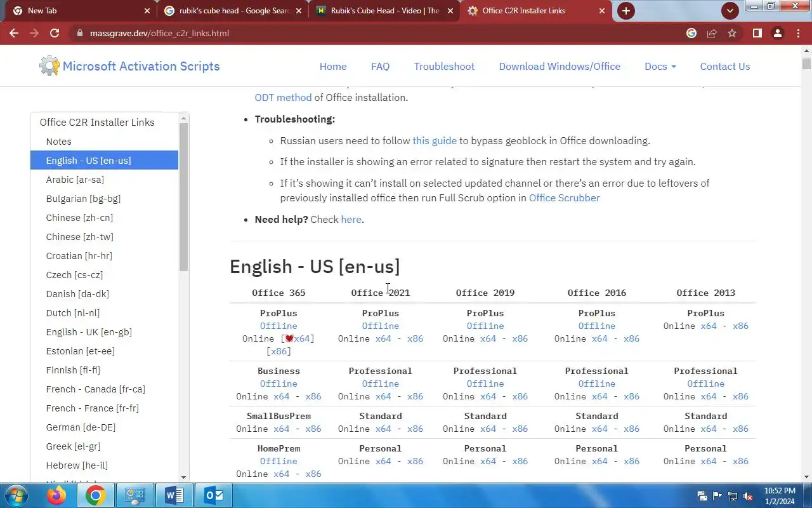Download Office 2016 Professional Offline installer
812x508 pixels.
[x=597, y=384]
